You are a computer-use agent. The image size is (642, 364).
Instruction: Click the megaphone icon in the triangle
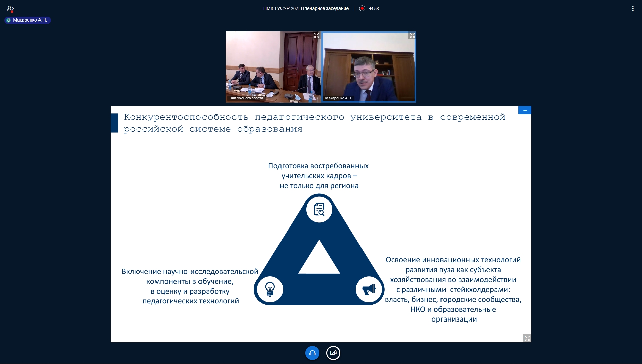click(x=369, y=289)
